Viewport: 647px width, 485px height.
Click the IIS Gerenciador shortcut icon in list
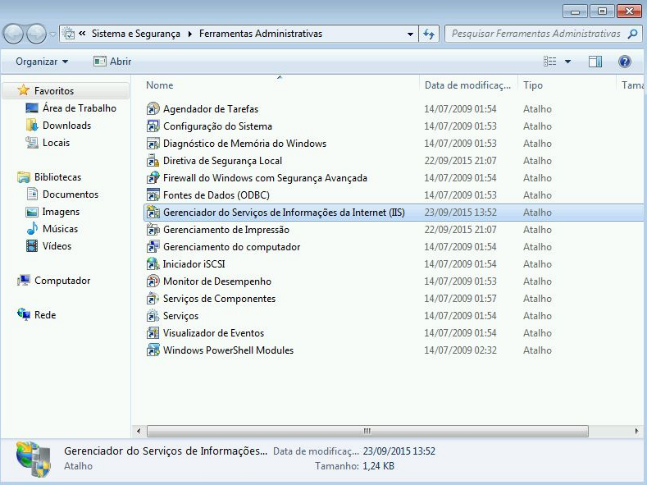(x=153, y=213)
